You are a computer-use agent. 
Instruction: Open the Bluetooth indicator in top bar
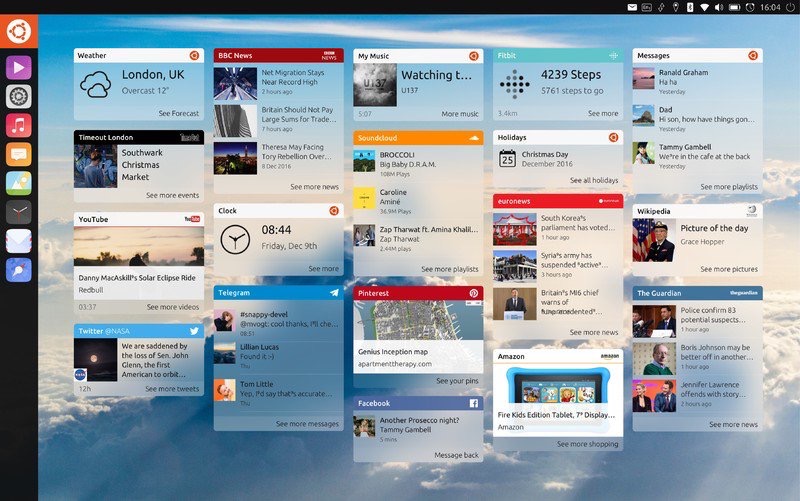click(690, 7)
